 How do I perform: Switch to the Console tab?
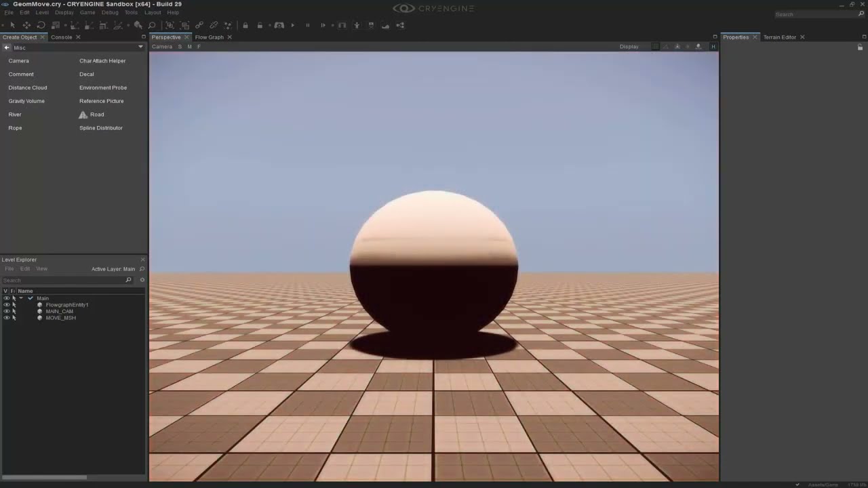(61, 37)
